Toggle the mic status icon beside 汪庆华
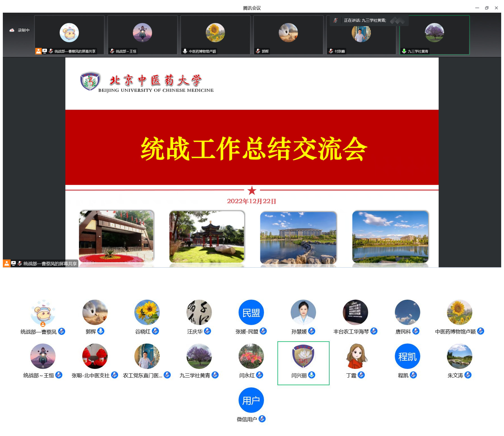This screenshot has height=436, width=504. point(208,331)
